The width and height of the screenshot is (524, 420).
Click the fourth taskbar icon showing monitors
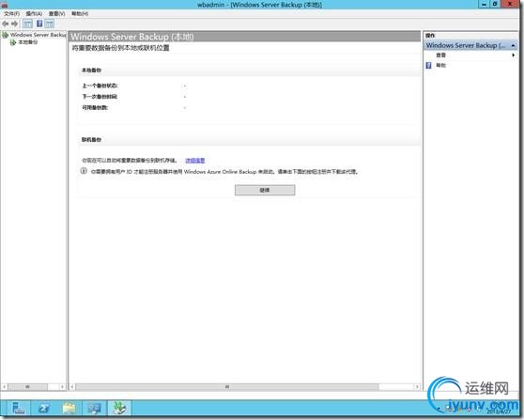click(x=95, y=408)
